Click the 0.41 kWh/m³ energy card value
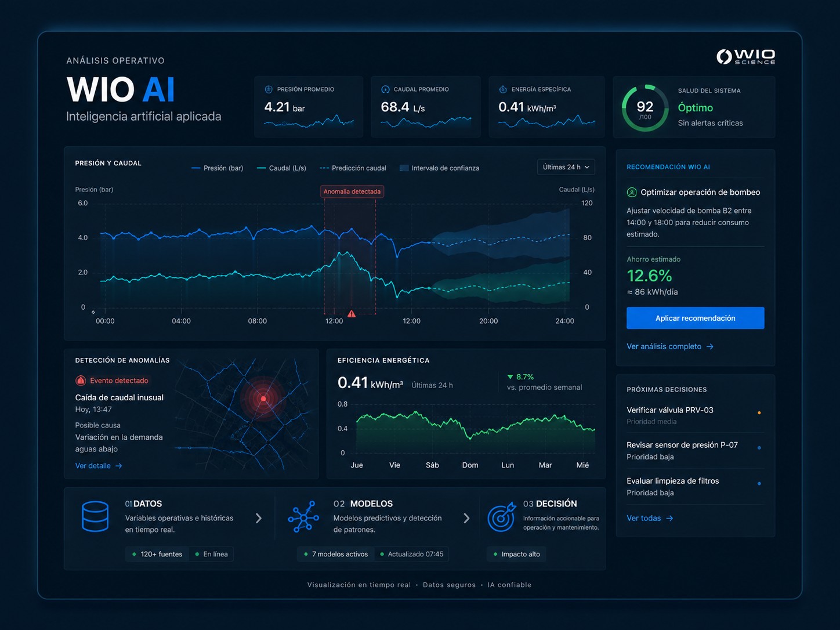This screenshot has width=840, height=630. click(527, 107)
